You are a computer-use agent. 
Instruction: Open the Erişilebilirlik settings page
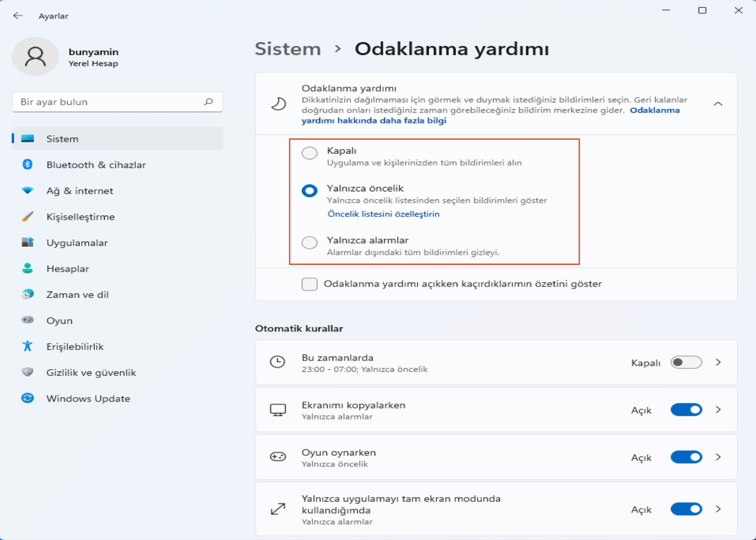(x=75, y=347)
